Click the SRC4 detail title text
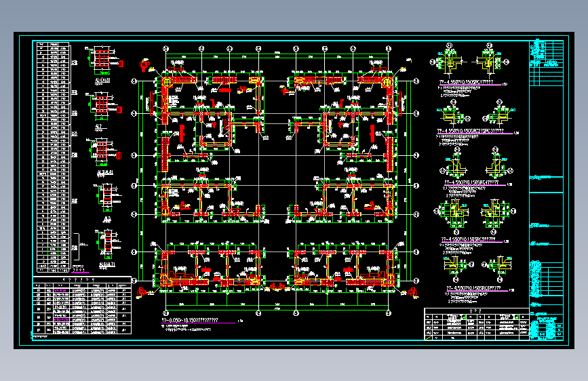Screen dimensions: 588x381 coord(472,182)
